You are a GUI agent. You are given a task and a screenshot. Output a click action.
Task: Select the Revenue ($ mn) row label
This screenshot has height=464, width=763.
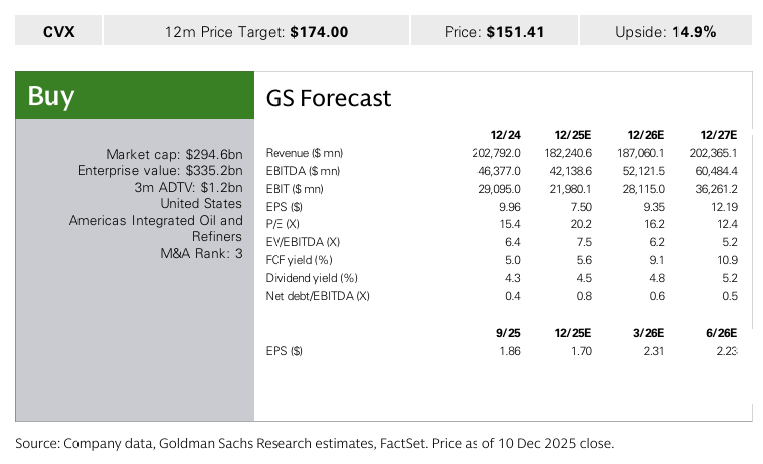304,153
